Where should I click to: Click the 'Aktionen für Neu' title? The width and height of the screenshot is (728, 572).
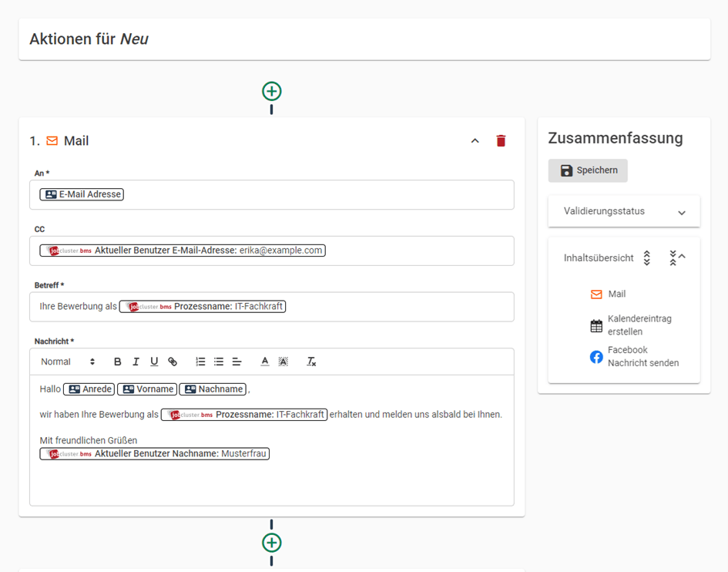89,39
